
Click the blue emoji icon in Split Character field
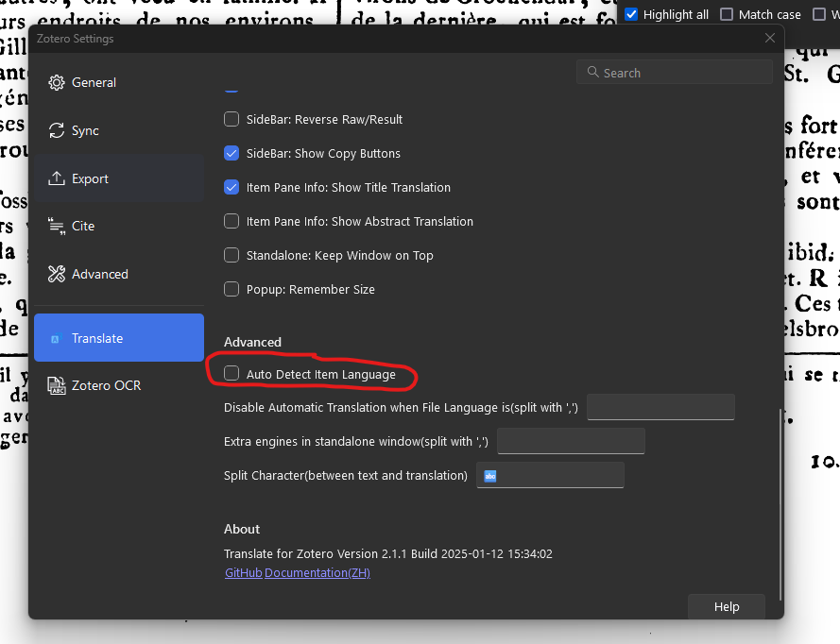tap(490, 476)
